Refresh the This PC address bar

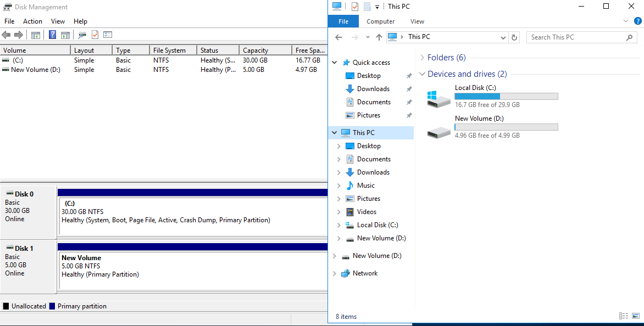514,37
